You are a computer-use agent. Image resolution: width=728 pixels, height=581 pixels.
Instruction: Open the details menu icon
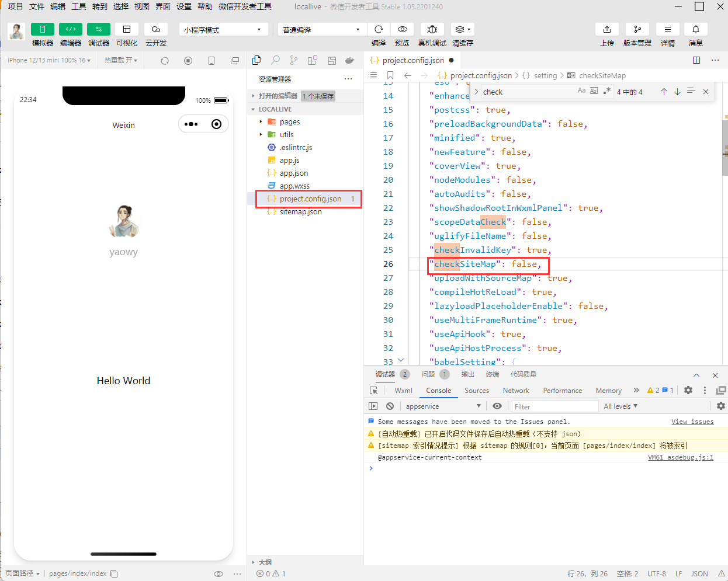click(668, 29)
